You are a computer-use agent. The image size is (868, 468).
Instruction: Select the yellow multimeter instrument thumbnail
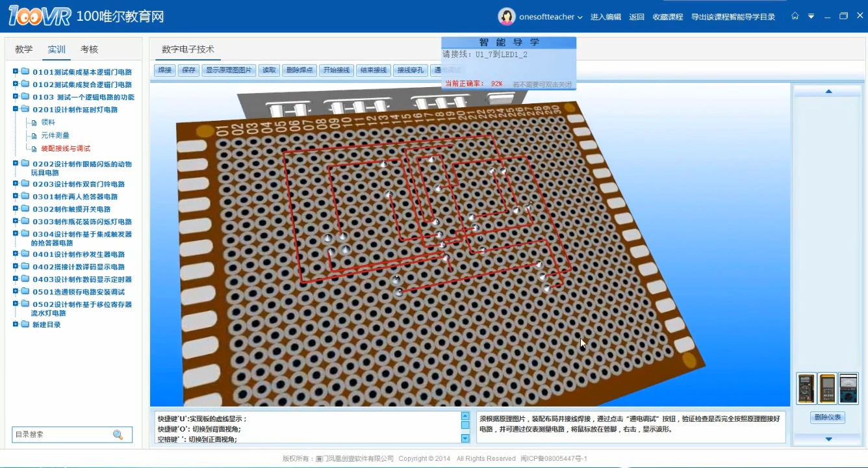click(827, 389)
